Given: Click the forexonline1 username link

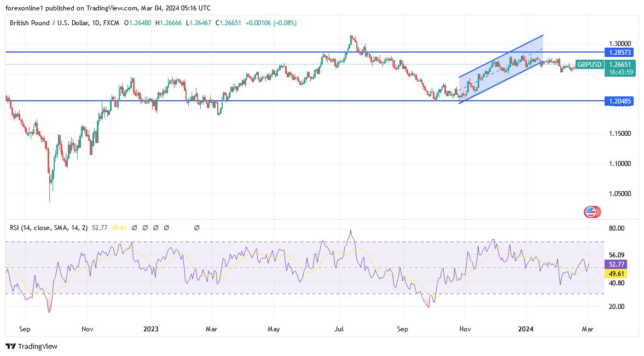Looking at the screenshot, I should click(19, 8).
